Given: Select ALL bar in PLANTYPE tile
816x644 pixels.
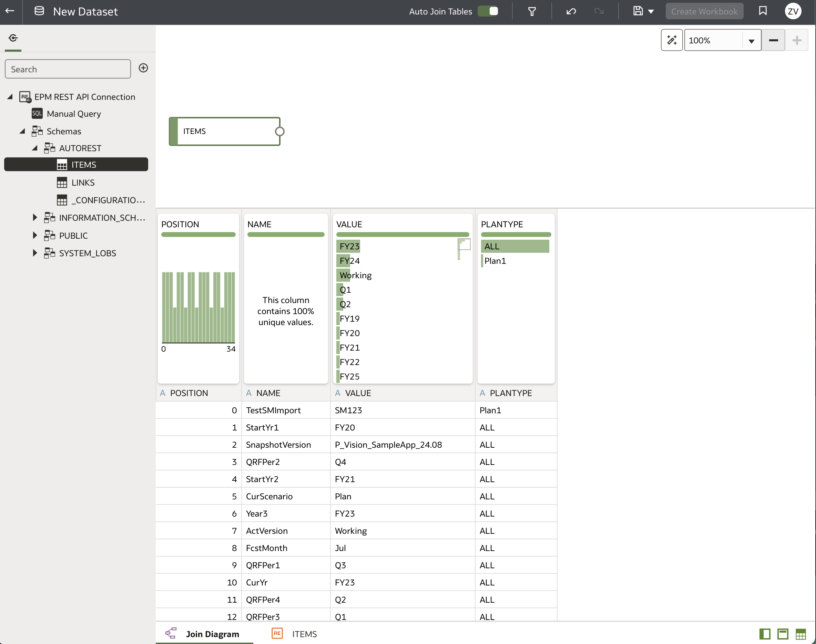Looking at the screenshot, I should (x=515, y=246).
